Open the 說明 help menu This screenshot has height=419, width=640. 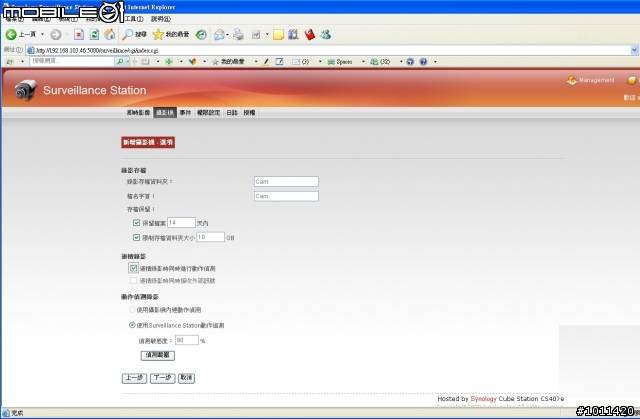(161, 19)
